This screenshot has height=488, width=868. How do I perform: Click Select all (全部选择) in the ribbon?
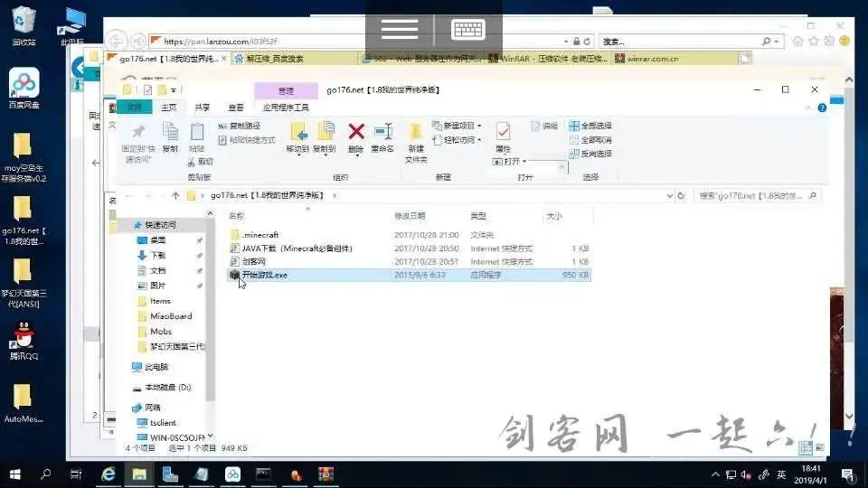[x=590, y=126]
